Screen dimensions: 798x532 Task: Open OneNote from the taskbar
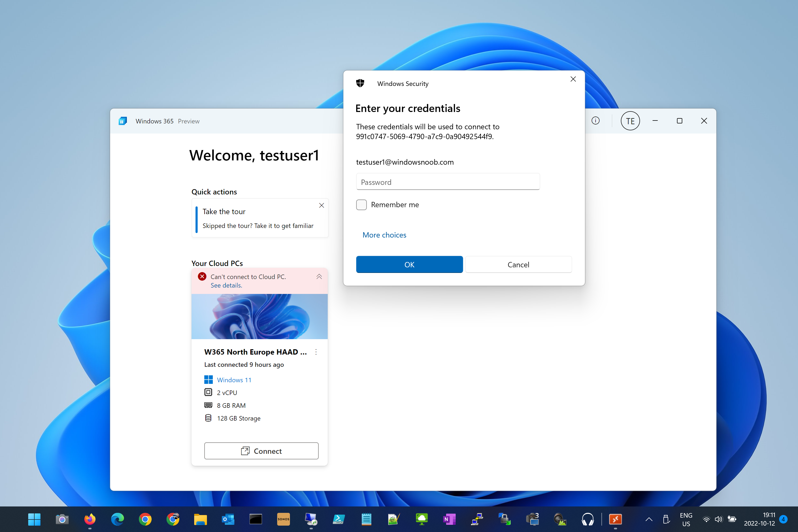[x=449, y=519]
